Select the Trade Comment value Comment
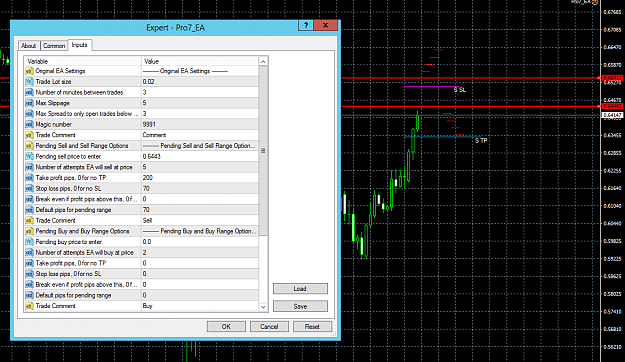This screenshot has width=625, height=362. pos(200,135)
